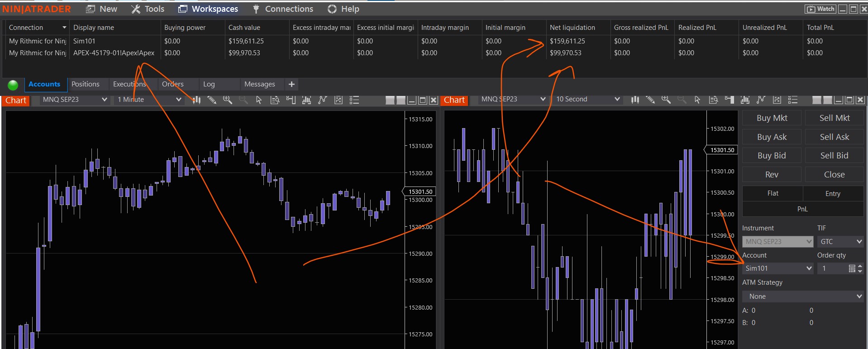
Task: Toggle Chart Trader on the 1 Minute chart
Action: click(x=291, y=100)
